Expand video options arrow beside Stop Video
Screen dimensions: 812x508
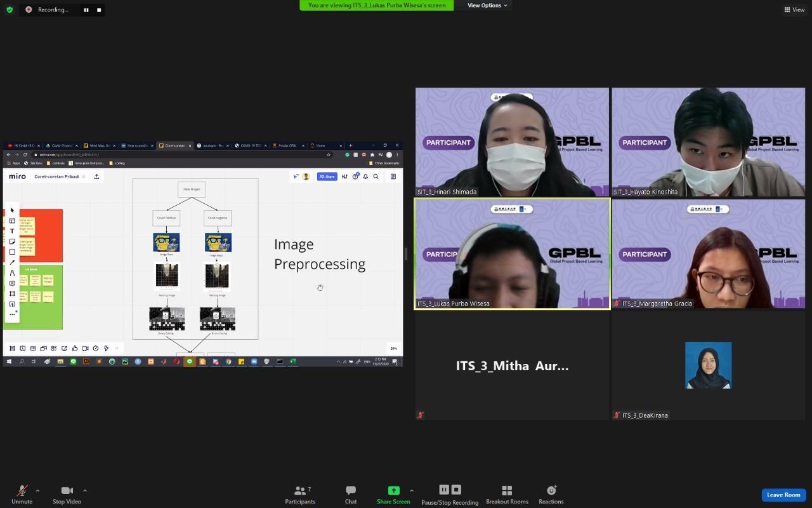tap(85, 490)
